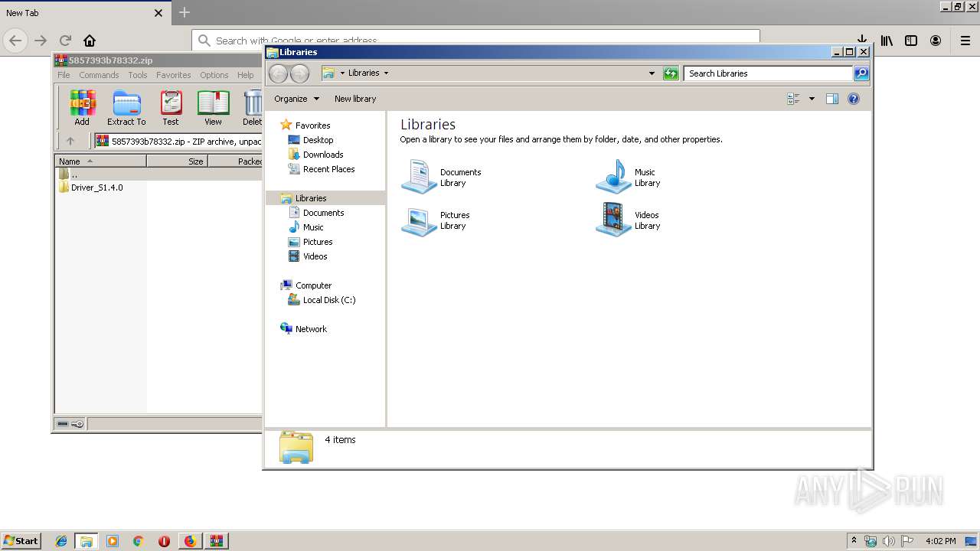Click New library button

[355, 99]
